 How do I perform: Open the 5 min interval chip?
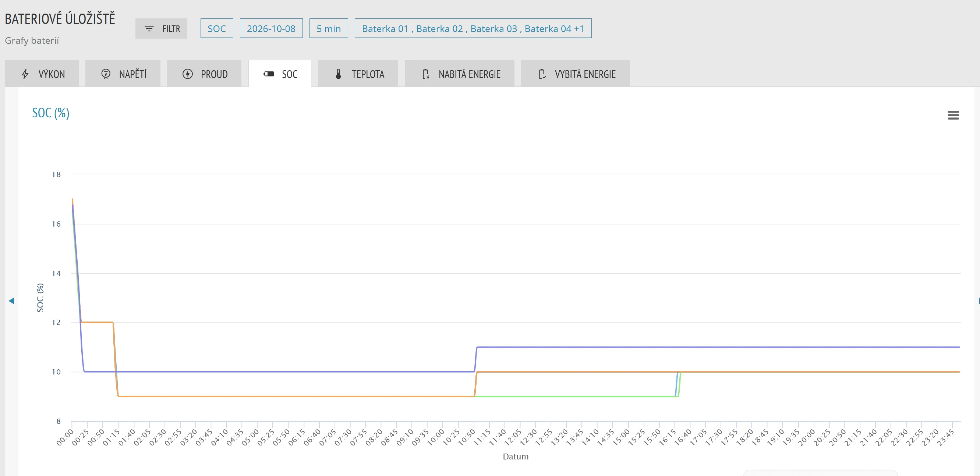pos(329,29)
